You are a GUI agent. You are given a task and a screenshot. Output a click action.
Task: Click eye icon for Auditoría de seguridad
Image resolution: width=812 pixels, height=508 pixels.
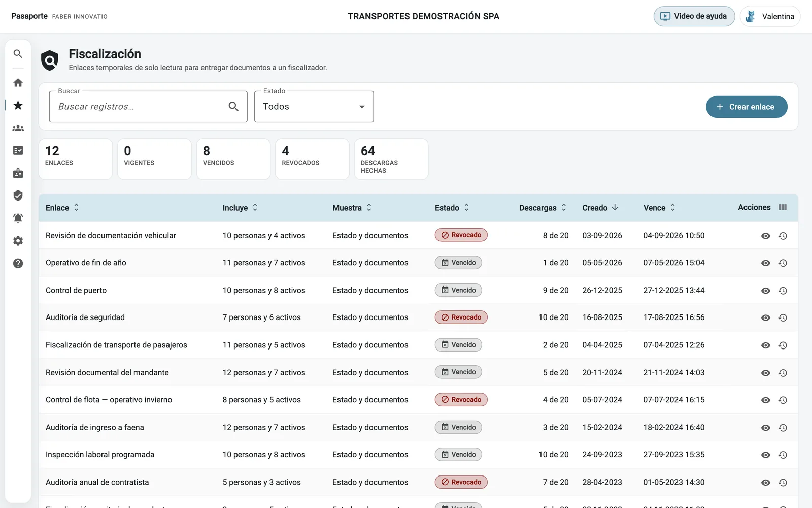click(x=765, y=317)
